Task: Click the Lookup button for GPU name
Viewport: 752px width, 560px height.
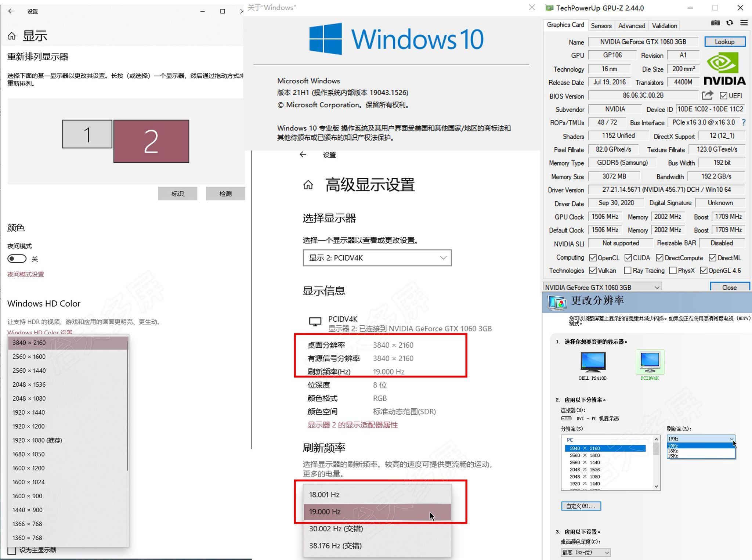Action: point(724,42)
